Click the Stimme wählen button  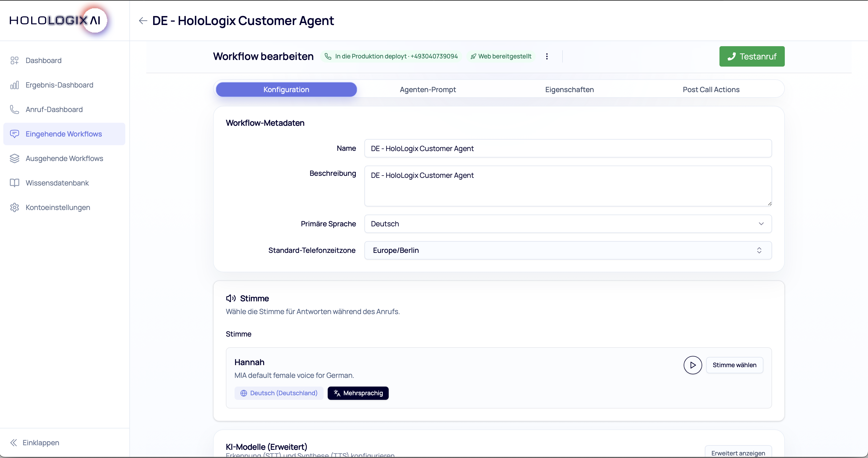point(734,365)
